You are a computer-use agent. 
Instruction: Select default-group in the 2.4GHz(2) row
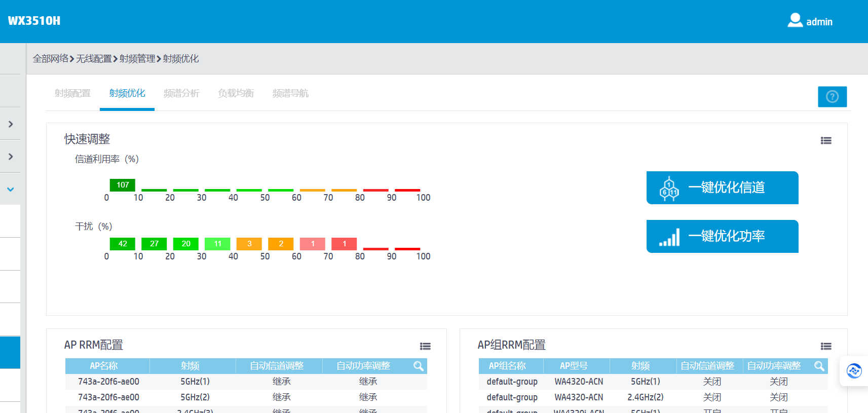pos(512,397)
